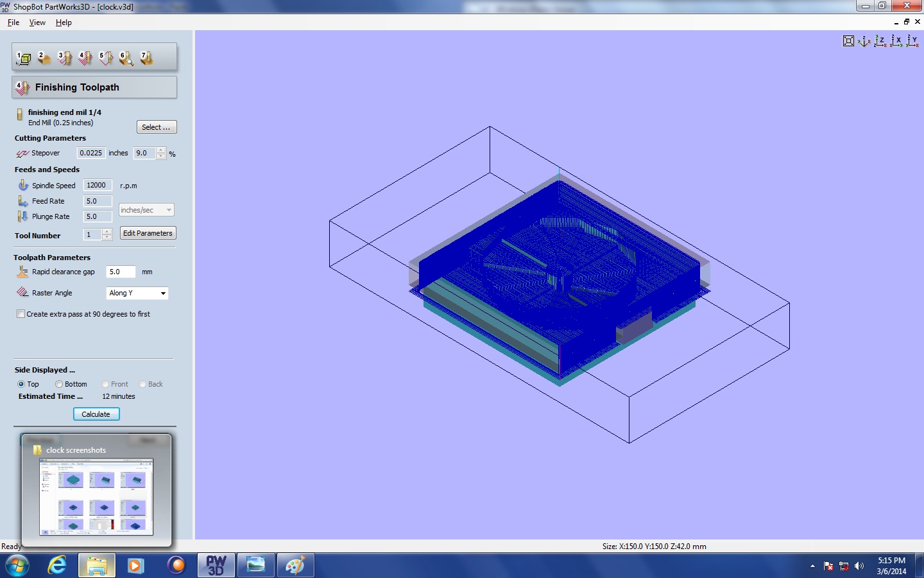Increase Tool Number with up arrow

click(107, 231)
